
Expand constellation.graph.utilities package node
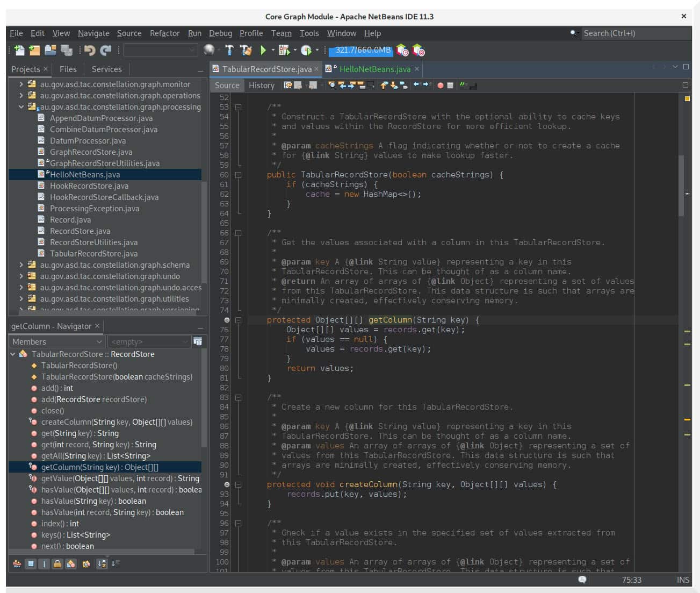pos(21,298)
